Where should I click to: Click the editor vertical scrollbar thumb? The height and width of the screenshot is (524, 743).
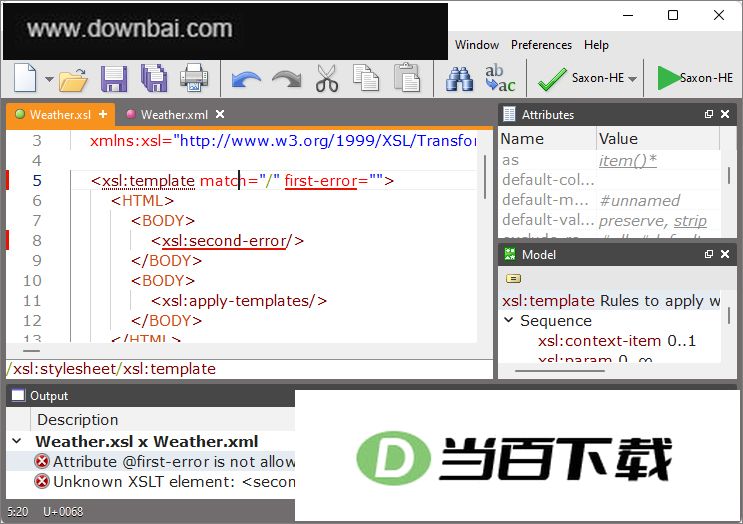point(485,177)
